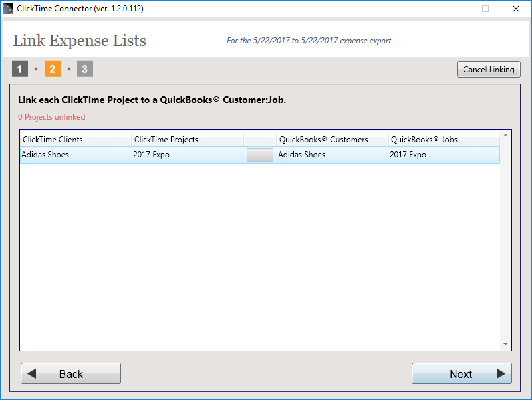
Task: Click the Back button
Action: point(71,373)
